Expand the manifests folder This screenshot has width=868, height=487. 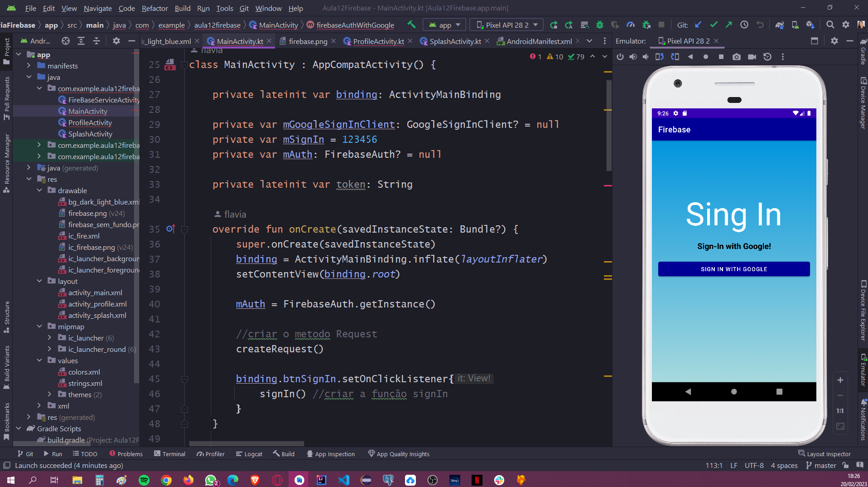point(29,66)
